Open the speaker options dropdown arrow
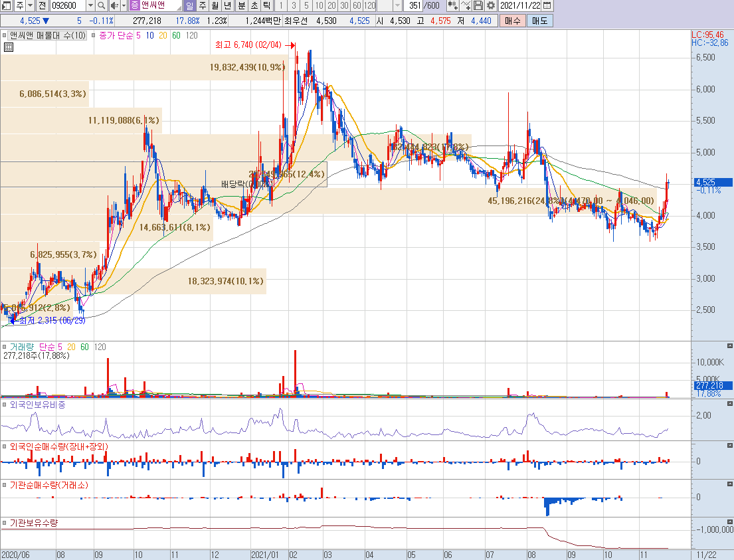The image size is (734, 560). (124, 5)
